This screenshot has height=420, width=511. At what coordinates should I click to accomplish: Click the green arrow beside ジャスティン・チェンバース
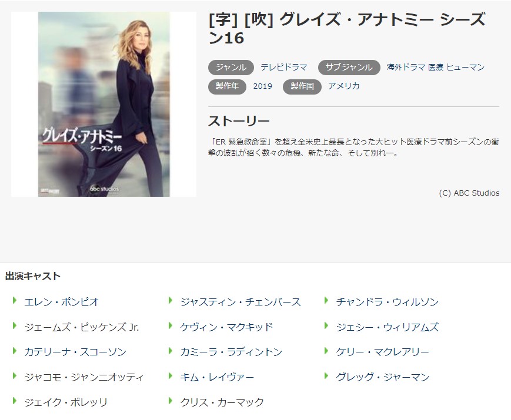pyautogui.click(x=170, y=300)
